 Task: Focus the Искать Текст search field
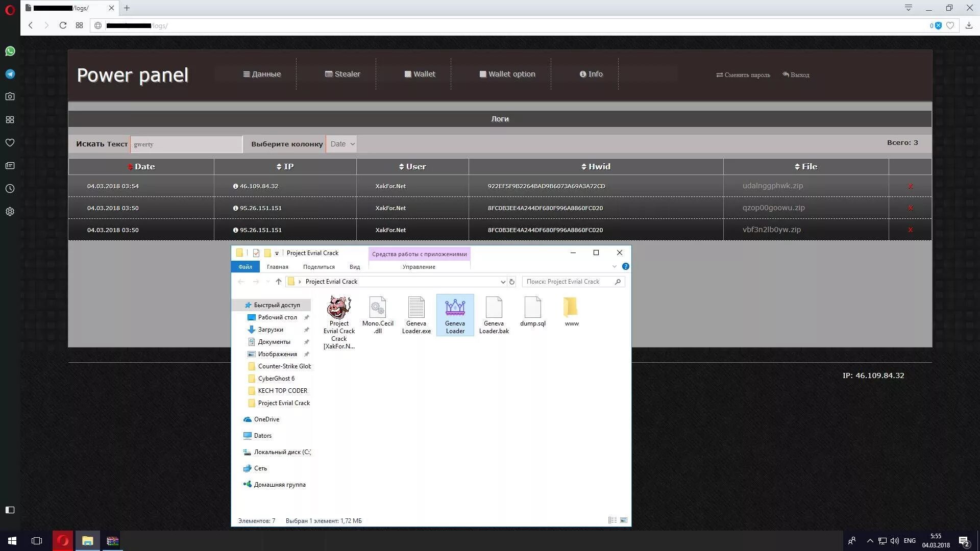point(186,144)
